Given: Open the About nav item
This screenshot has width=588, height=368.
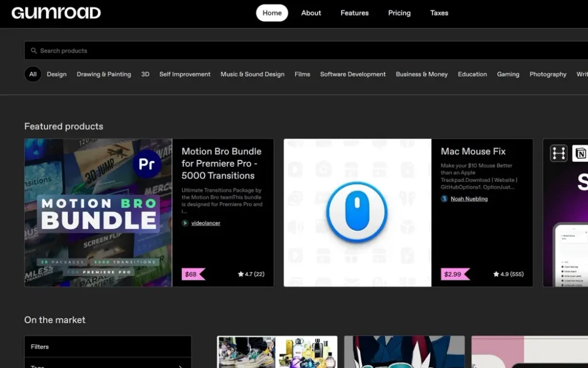Looking at the screenshot, I should click(311, 13).
